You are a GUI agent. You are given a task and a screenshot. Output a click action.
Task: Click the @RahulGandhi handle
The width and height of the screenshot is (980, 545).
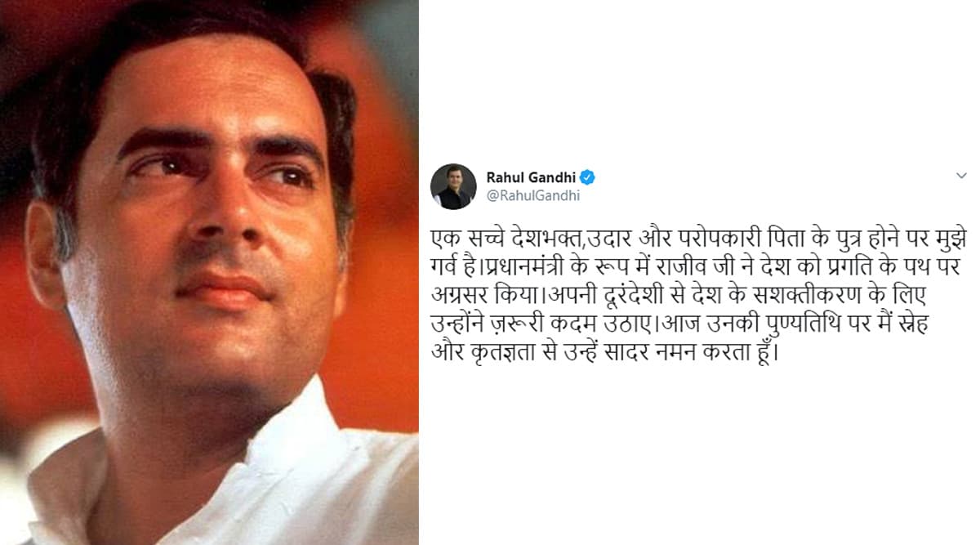point(528,196)
